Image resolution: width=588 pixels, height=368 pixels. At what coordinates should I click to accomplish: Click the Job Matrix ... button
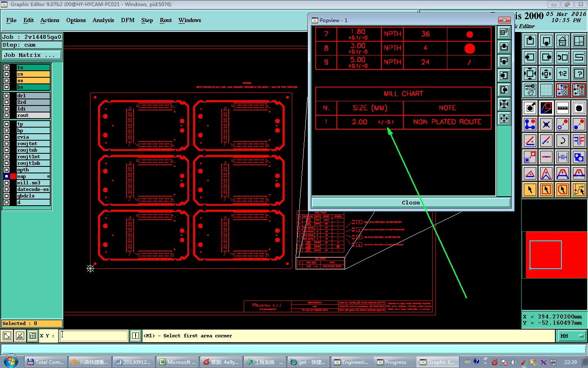32,55
